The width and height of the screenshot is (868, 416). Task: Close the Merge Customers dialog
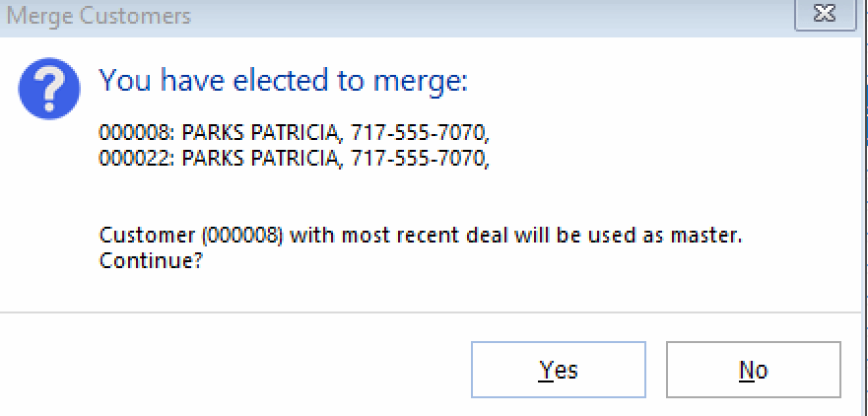pos(823,15)
